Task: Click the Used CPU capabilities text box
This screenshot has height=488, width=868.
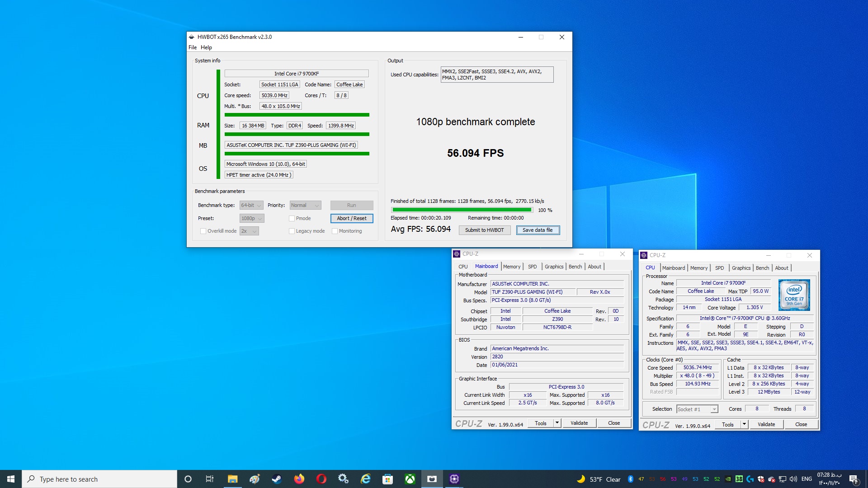Action: [x=497, y=75]
